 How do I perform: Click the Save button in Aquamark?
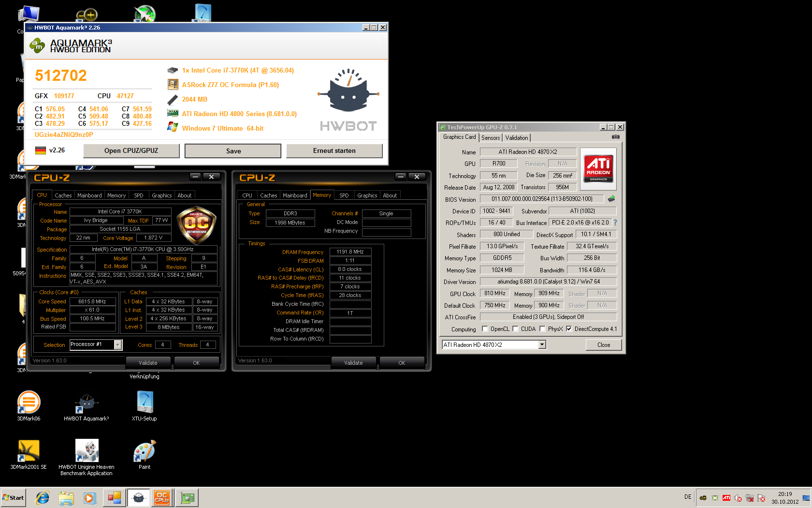pyautogui.click(x=233, y=151)
